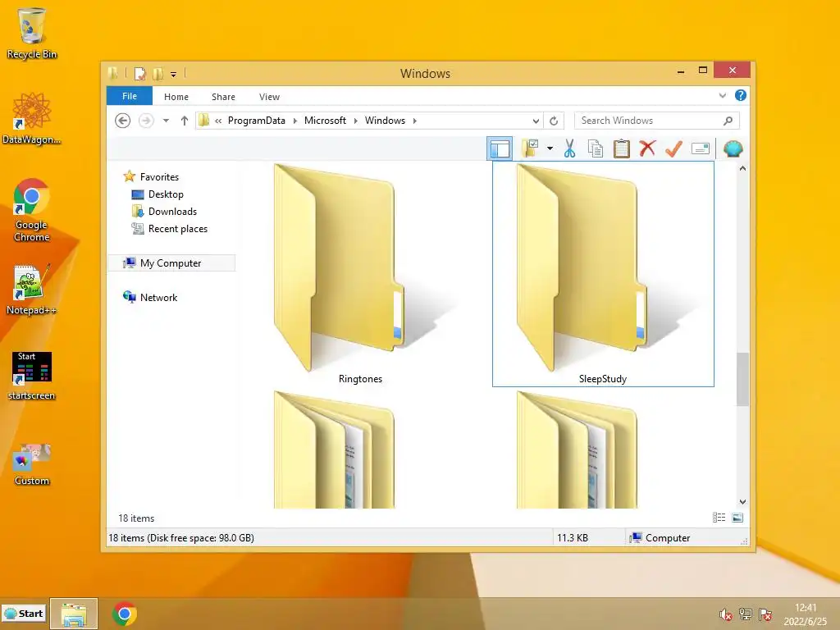Open Customize Quick Access Toolbar dropdown
The width and height of the screenshot is (840, 630).
point(174,75)
